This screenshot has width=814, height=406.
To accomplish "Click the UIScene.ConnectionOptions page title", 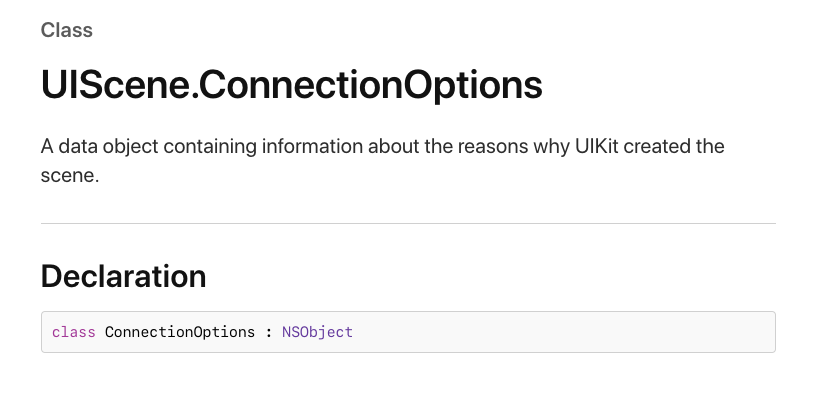I will point(292,85).
